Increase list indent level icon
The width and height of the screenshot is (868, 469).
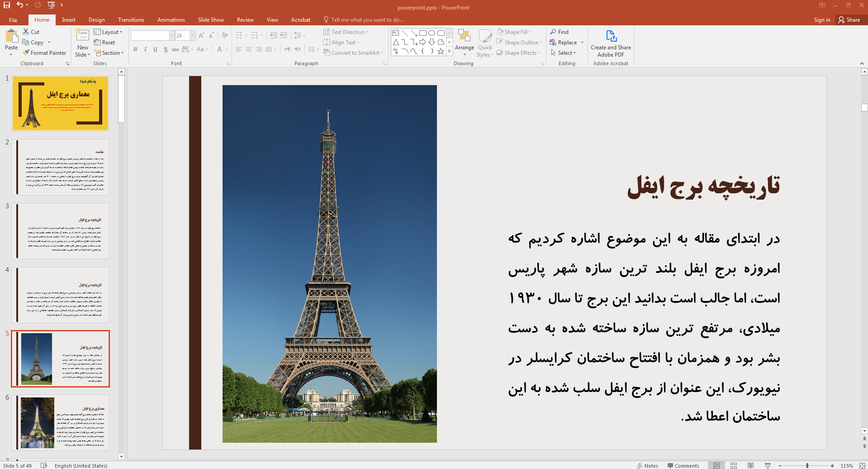[284, 35]
